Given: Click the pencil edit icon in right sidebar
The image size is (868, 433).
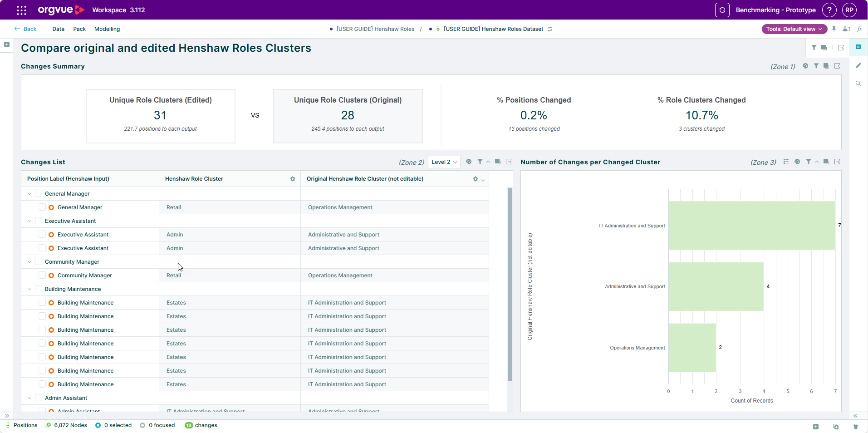Looking at the screenshot, I should click(858, 65).
